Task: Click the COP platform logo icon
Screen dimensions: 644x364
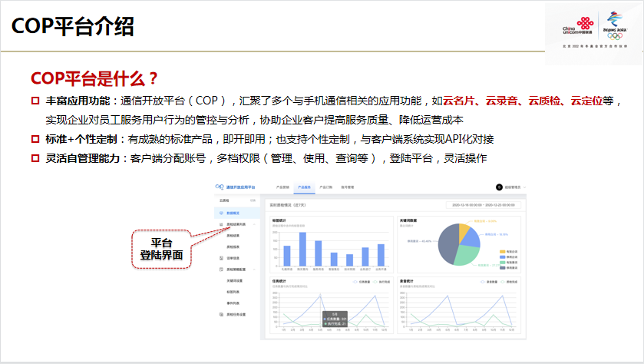Action: click(220, 187)
